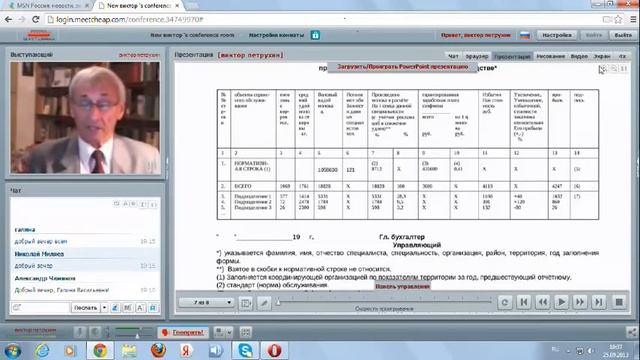Jump to the first slide

coord(524,302)
